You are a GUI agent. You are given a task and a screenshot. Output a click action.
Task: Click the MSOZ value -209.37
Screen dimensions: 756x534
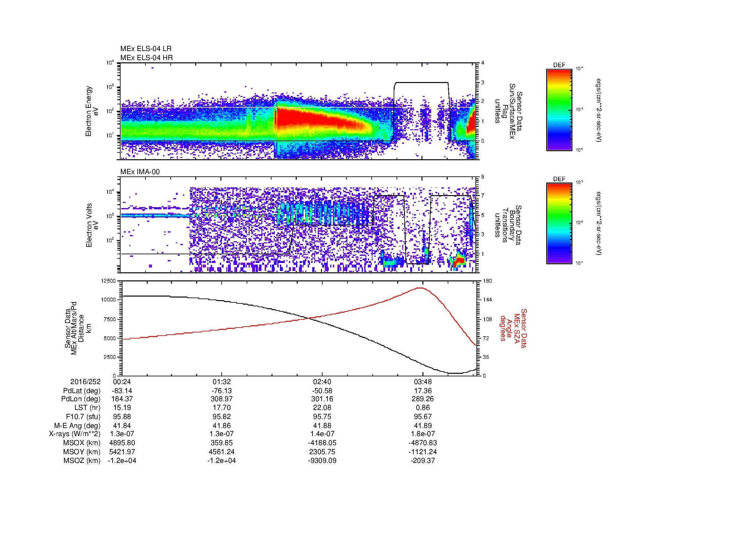click(x=422, y=461)
